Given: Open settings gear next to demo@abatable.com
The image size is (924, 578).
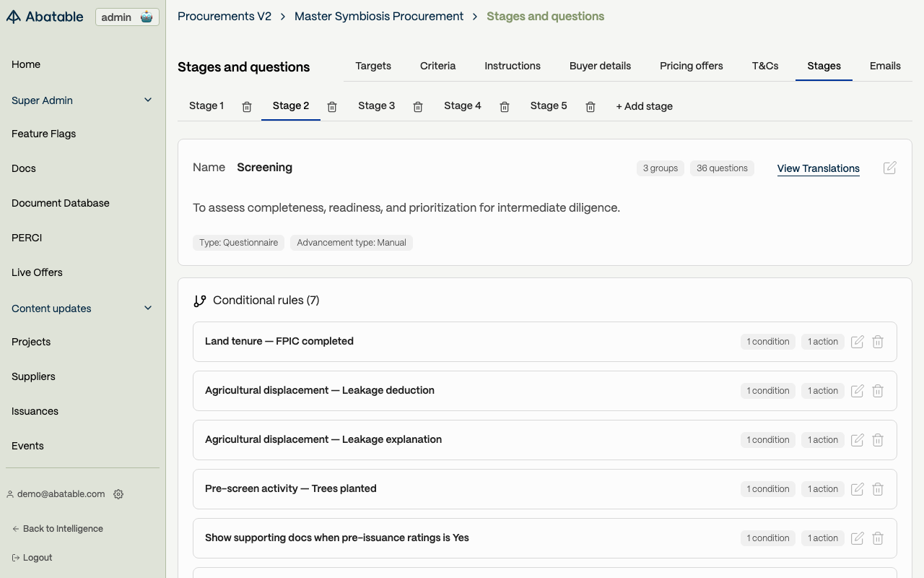Looking at the screenshot, I should pyautogui.click(x=118, y=494).
